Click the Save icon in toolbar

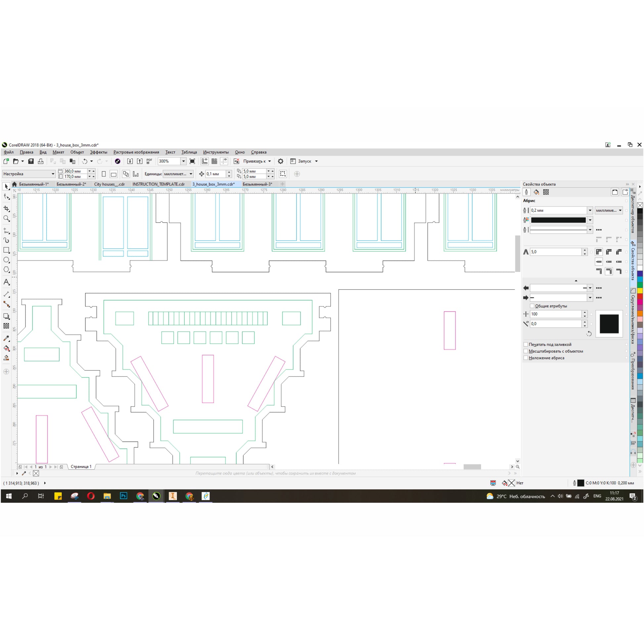31,161
